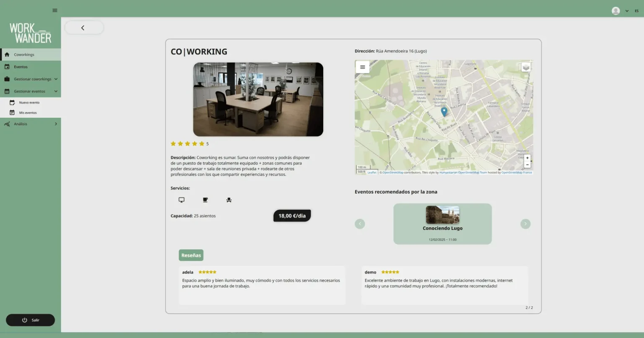Select the Coworkings home icon in the sidebar
The width and height of the screenshot is (644, 338).
[x=7, y=55]
